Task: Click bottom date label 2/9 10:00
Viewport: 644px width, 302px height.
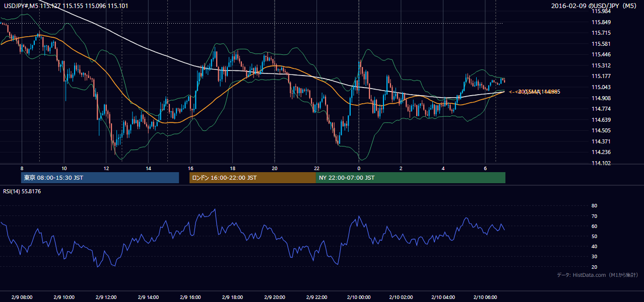Action: [64, 297]
